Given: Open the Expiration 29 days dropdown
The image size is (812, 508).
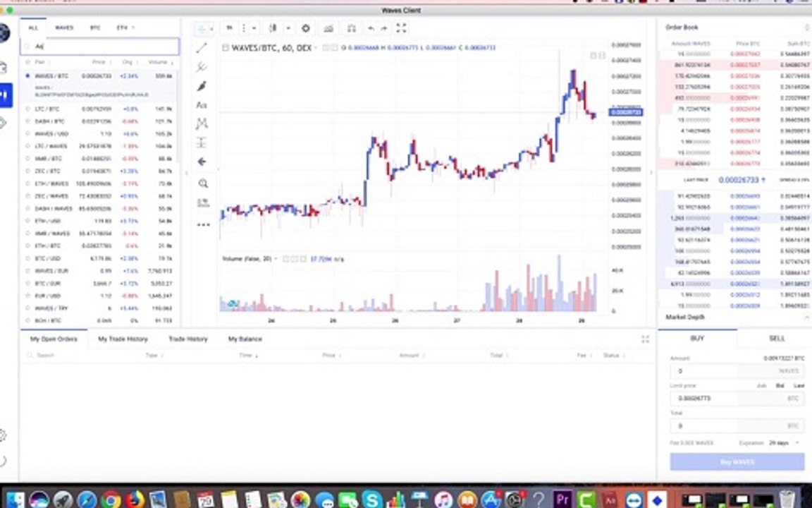Looking at the screenshot, I should [x=783, y=443].
